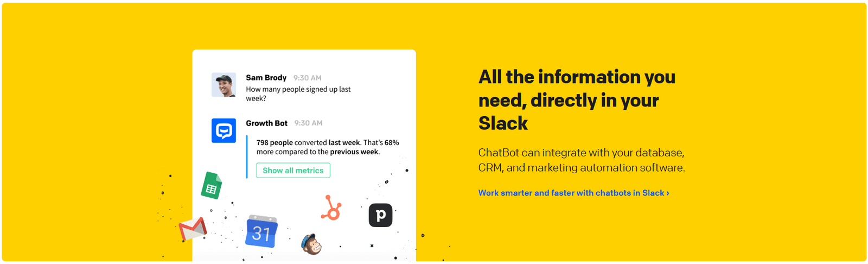
Task: Click the Google Calendar 31 icon
Action: 261,231
